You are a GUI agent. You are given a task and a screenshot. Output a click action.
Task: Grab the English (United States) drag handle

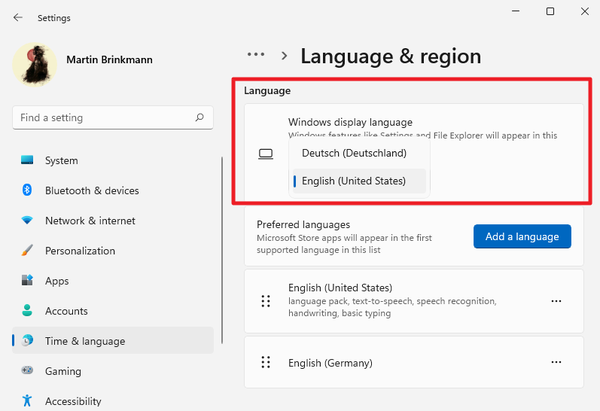[266, 301]
